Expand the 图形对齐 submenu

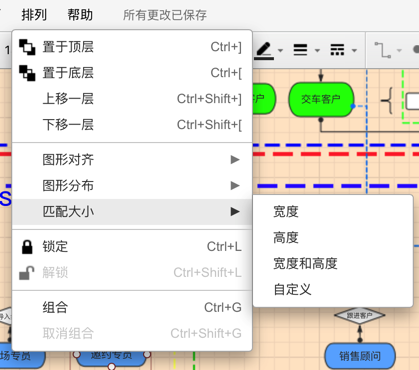click(x=132, y=160)
